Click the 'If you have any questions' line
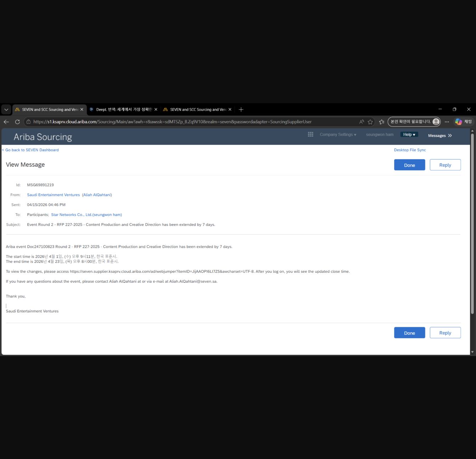Image resolution: width=476 pixels, height=459 pixels. pyautogui.click(x=112, y=282)
